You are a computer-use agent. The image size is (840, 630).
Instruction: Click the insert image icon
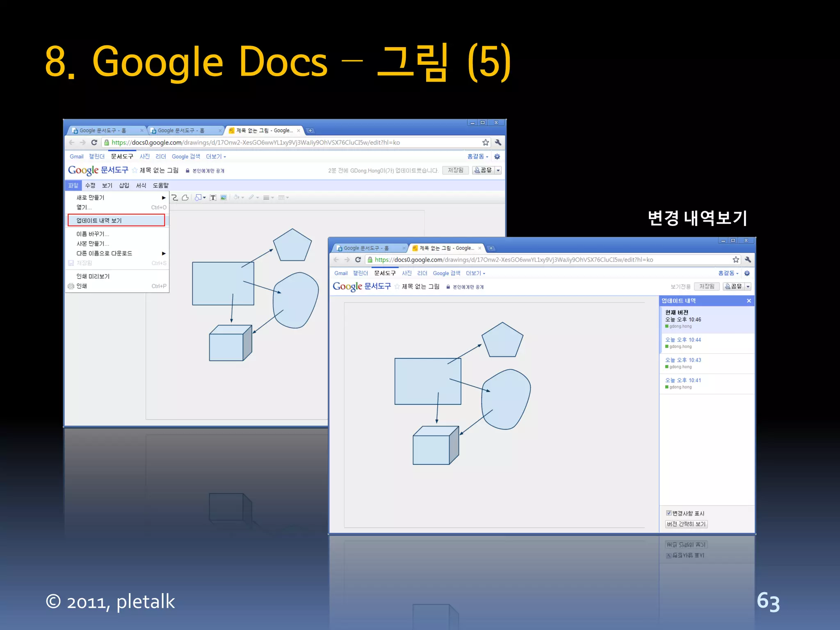224,197
